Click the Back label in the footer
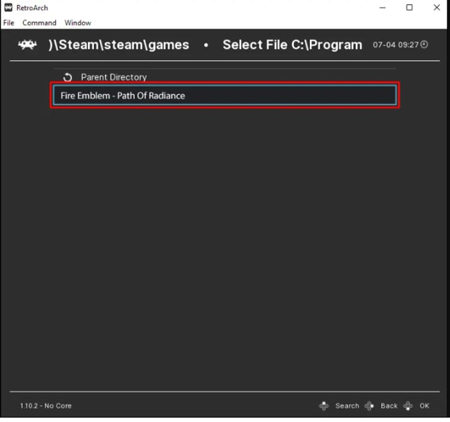This screenshot has width=450, height=422. [389, 406]
